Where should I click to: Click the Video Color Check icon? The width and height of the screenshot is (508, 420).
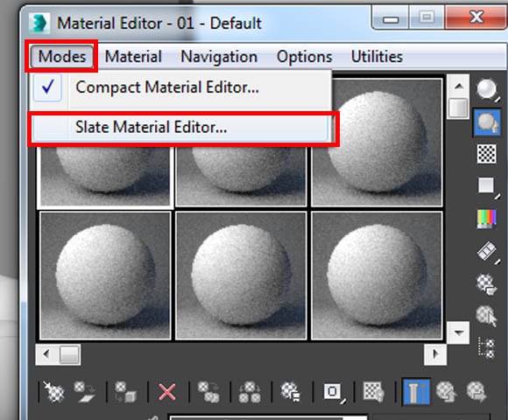pyautogui.click(x=487, y=219)
